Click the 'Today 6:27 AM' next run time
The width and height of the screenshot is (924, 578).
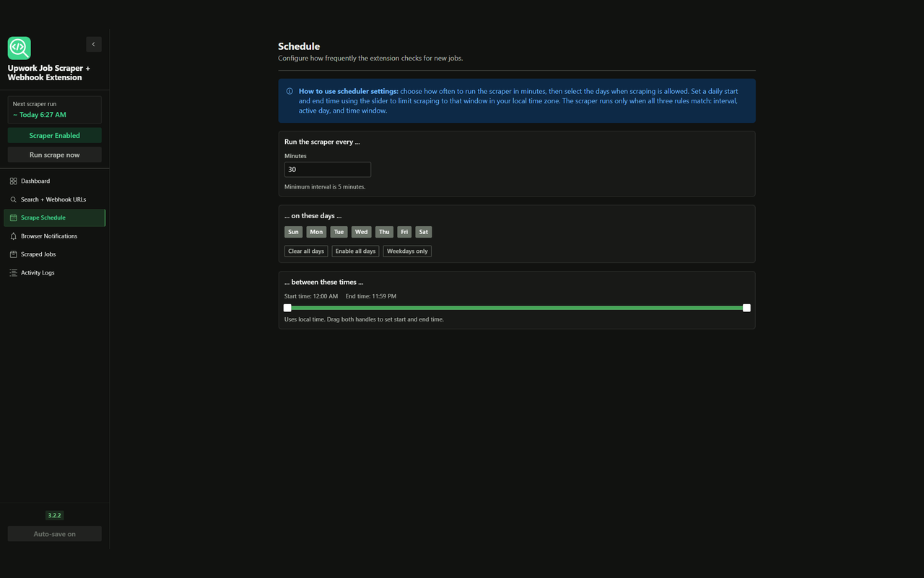40,115
